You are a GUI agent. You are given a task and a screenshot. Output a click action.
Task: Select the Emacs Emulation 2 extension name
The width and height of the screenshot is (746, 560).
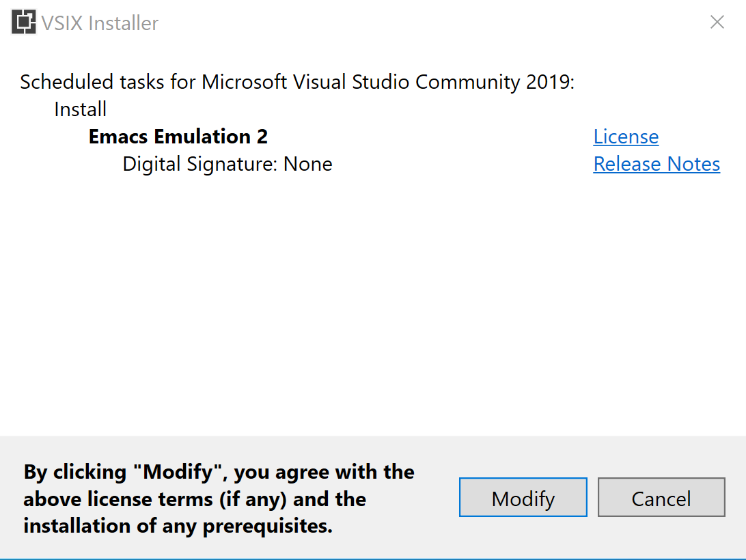178,137
